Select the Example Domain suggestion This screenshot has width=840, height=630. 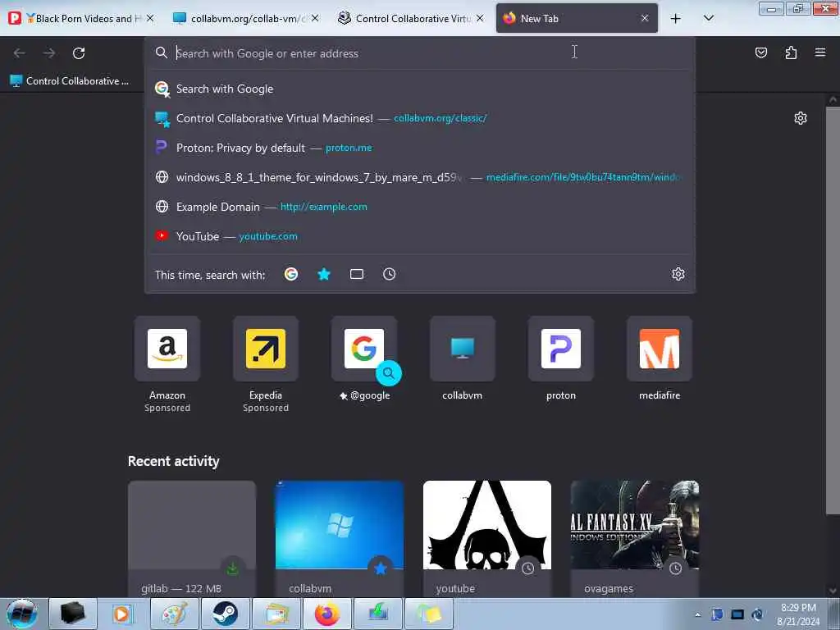(x=420, y=207)
